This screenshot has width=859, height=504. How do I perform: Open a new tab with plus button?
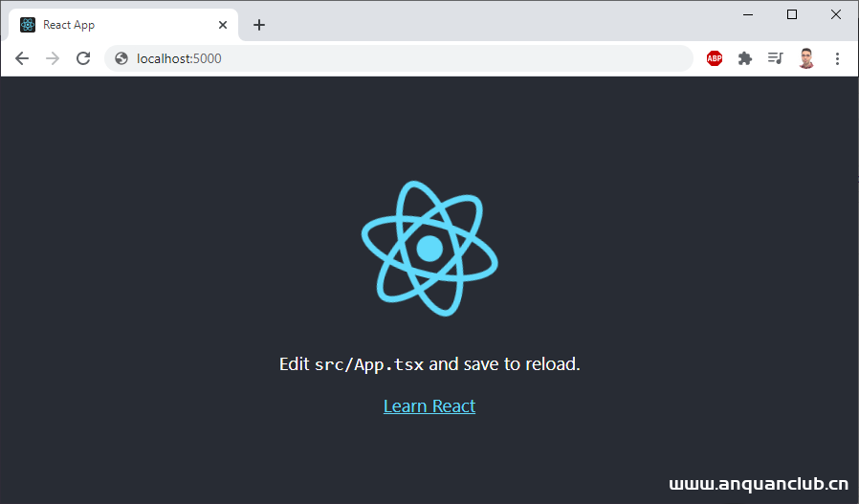259,25
